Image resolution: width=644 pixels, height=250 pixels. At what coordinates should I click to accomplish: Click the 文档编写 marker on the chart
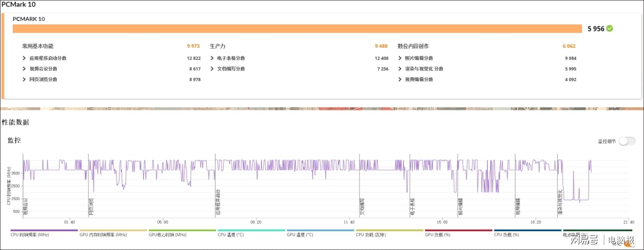pyautogui.click(x=362, y=206)
